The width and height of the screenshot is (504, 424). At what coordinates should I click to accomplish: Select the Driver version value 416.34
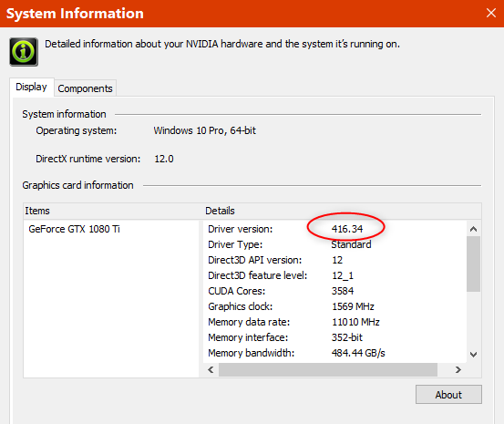(x=347, y=229)
